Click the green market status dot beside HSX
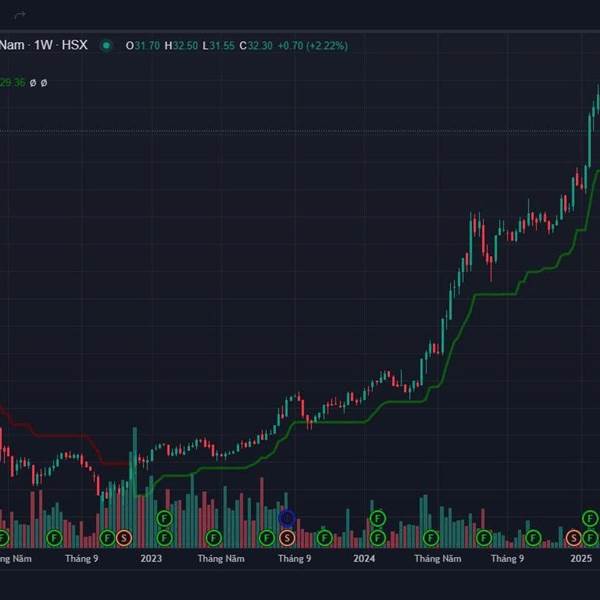This screenshot has width=600, height=600. point(106,46)
